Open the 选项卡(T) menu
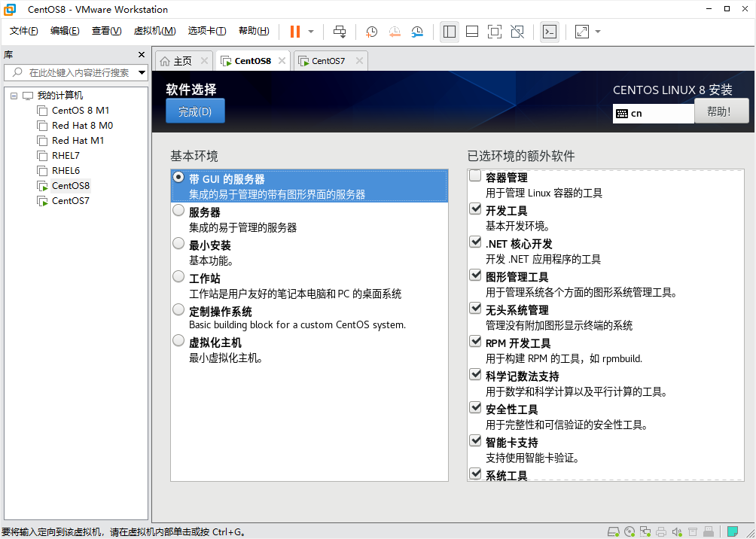756x539 pixels. pos(207,32)
